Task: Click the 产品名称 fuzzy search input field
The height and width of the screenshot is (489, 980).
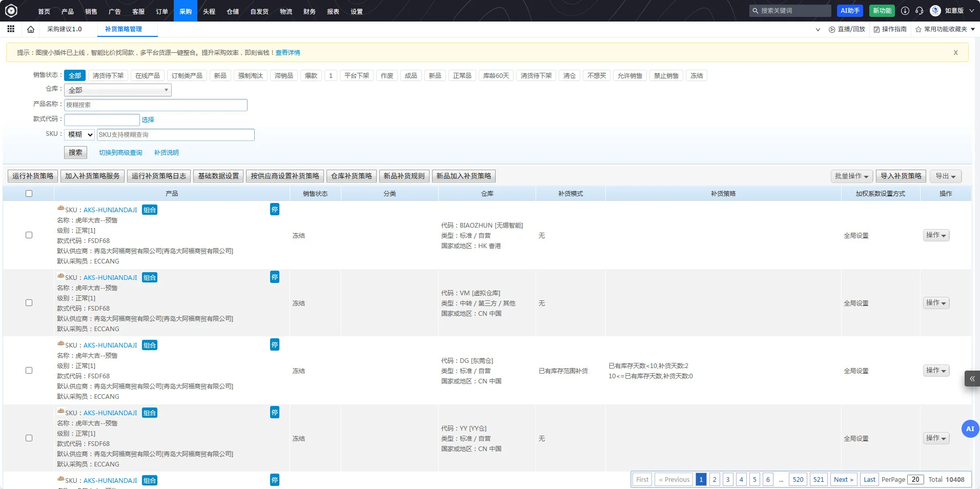Action: [x=156, y=105]
